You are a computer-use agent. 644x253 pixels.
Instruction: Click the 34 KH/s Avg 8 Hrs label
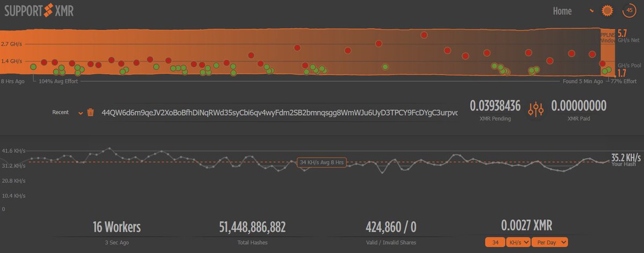(x=321, y=162)
